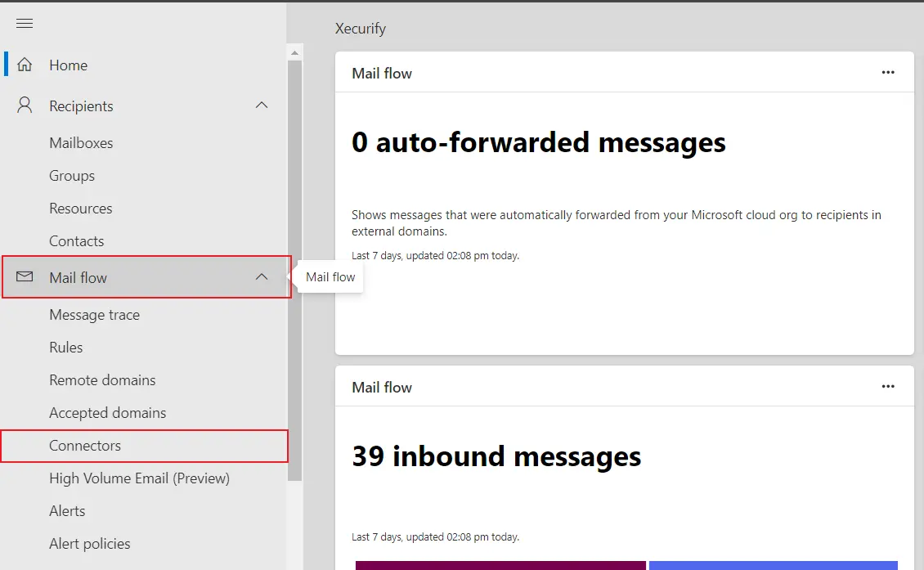
Task: Open High Volume Email (Preview)
Action: [x=139, y=478]
